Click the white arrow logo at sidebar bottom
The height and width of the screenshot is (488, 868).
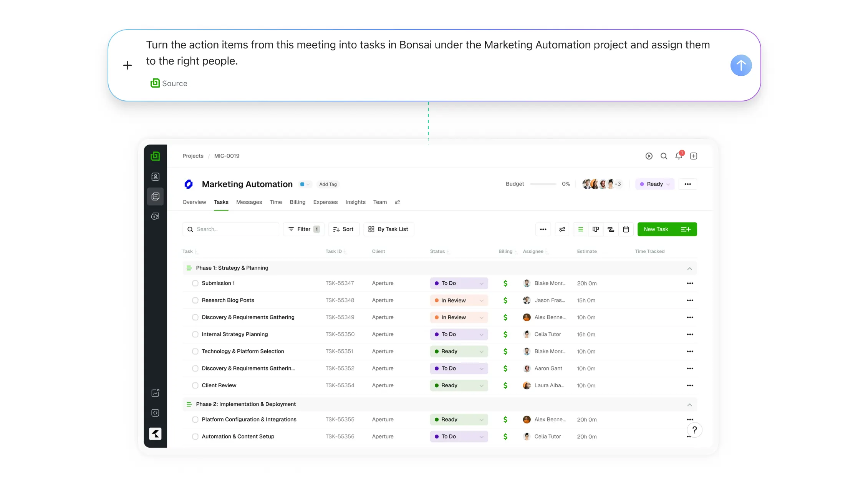click(155, 434)
